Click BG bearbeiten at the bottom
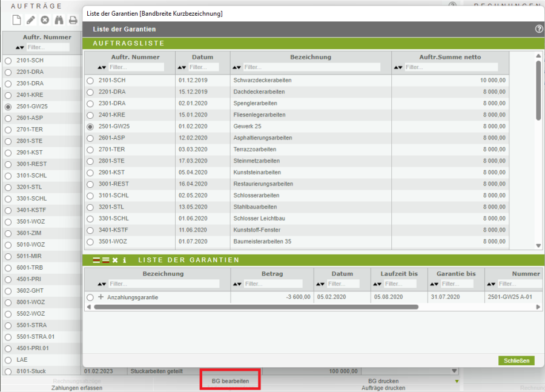This screenshot has height=392, width=545. (230, 381)
